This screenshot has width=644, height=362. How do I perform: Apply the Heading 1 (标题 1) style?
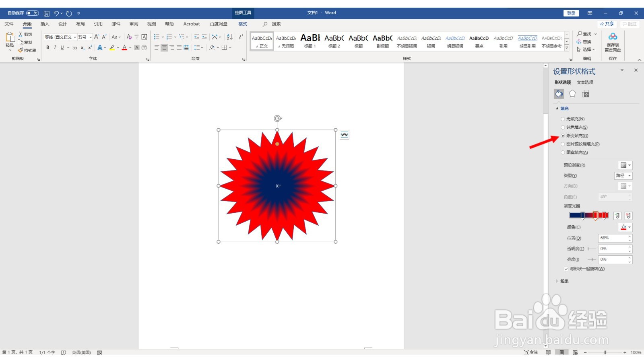click(310, 41)
